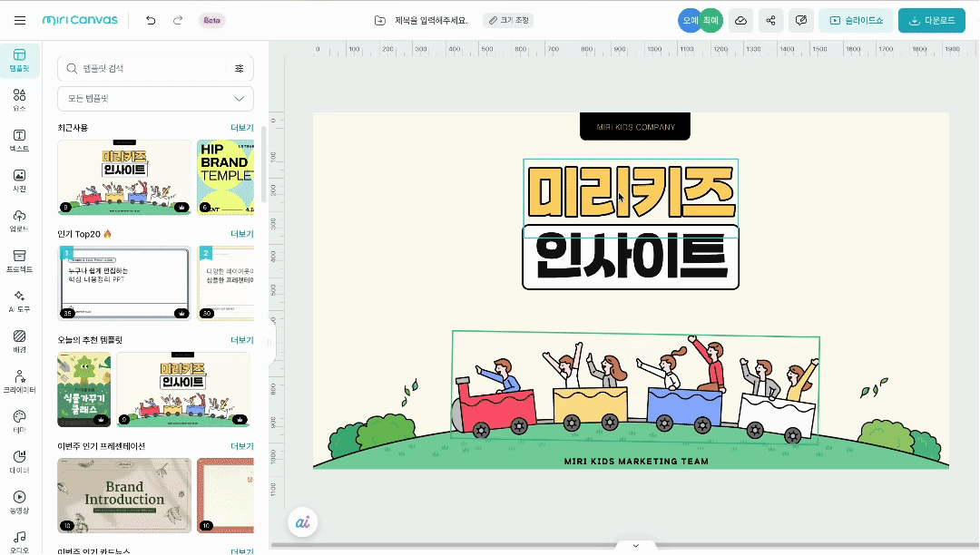Screen dimensions: 980x555
Task: Start the 슬라이드쇼 slideshow
Action: point(857,21)
